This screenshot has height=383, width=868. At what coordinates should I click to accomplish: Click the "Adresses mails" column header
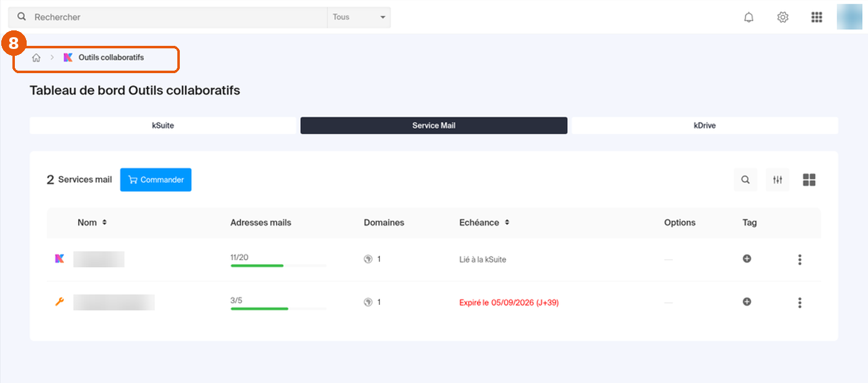[261, 222]
